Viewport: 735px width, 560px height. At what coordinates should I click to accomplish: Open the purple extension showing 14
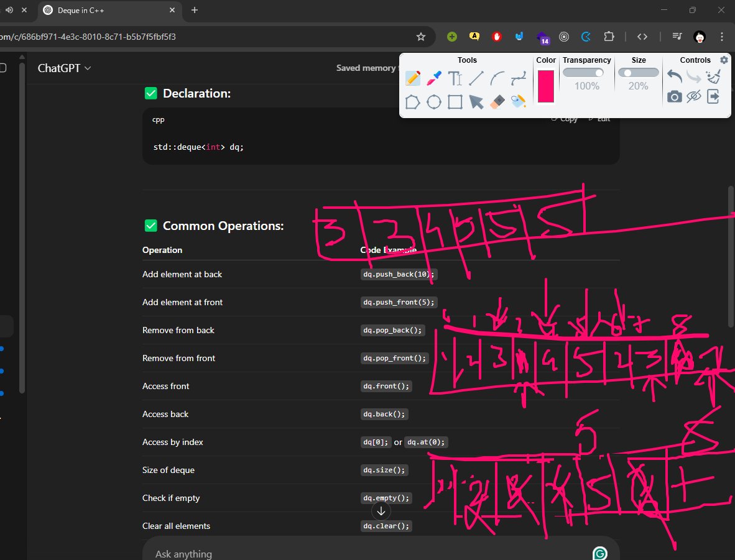click(x=542, y=38)
